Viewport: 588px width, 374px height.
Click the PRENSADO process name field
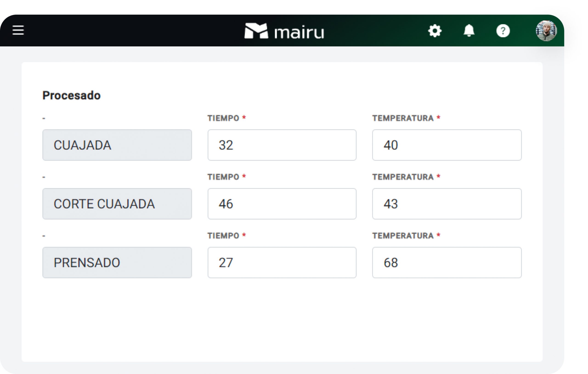[x=117, y=262]
